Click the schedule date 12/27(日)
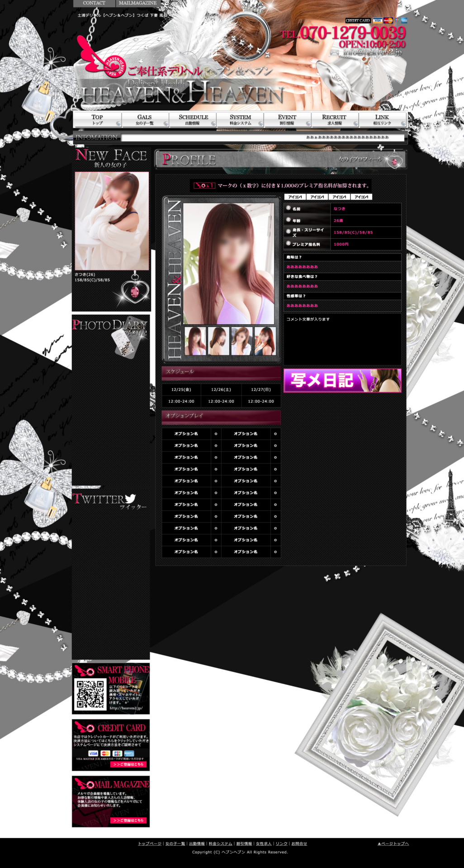This screenshot has width=464, height=868. pos(261,389)
